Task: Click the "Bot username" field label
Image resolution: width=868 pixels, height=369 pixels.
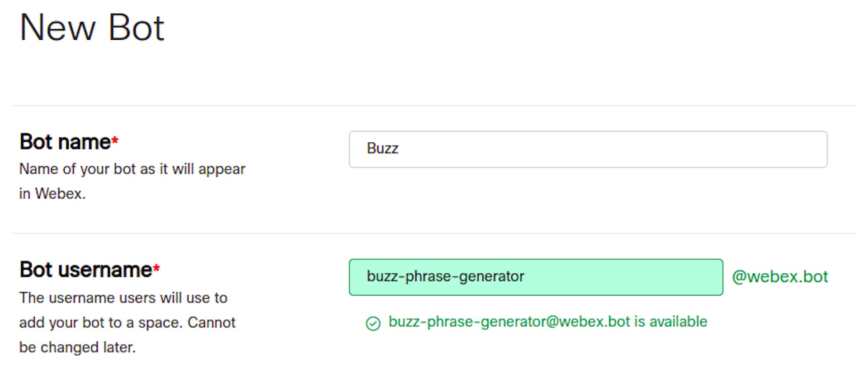Action: pyautogui.click(x=86, y=270)
